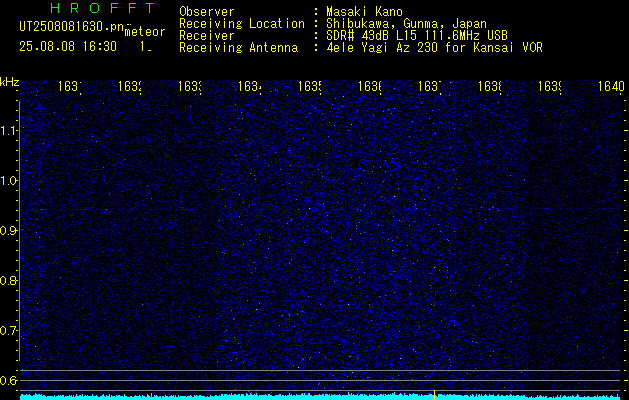This screenshot has width=629, height=400.
Task: Click the 'Receiving Location' label
Action: coord(242,24)
